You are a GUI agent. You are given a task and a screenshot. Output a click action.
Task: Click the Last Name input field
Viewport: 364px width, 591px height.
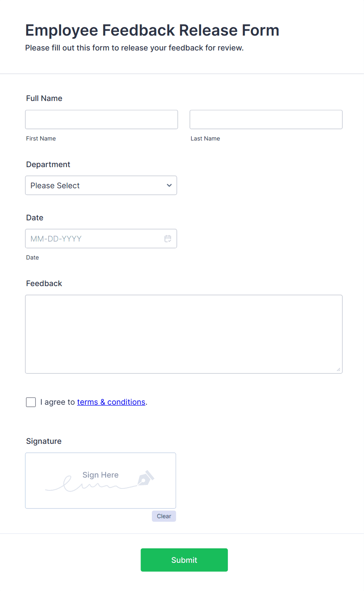click(x=266, y=119)
